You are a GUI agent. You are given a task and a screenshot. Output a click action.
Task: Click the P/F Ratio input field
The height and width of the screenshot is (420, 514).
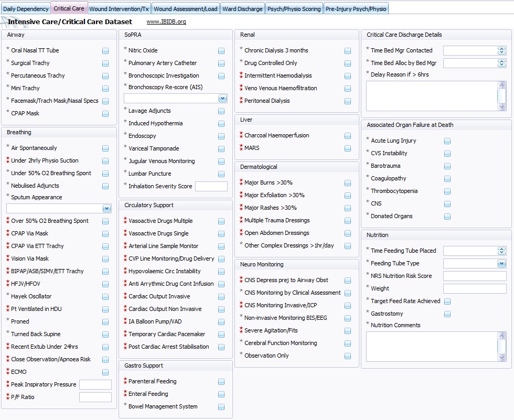click(95, 397)
